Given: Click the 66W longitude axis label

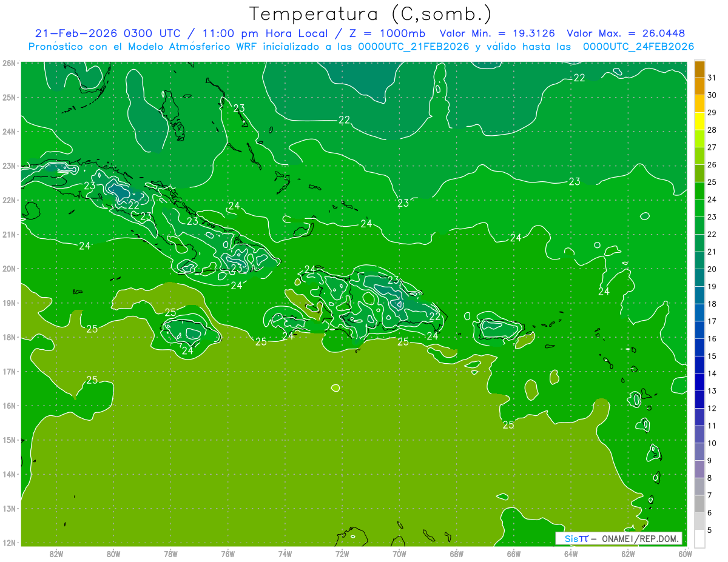Looking at the screenshot, I should [514, 554].
